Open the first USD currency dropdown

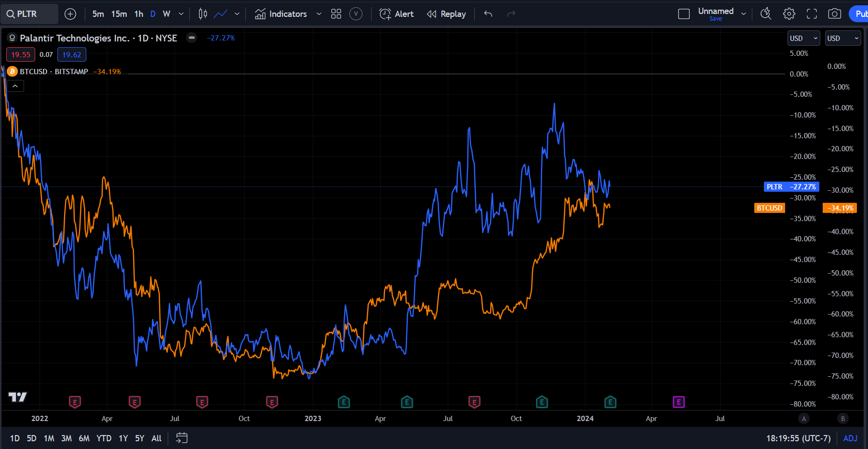(803, 38)
